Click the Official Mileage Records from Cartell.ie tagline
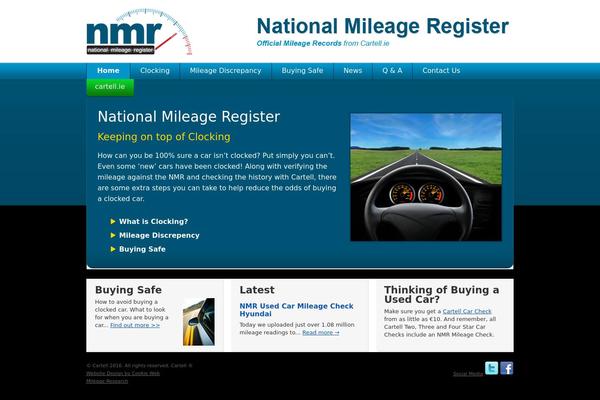The width and height of the screenshot is (600, 400). tap(323, 43)
